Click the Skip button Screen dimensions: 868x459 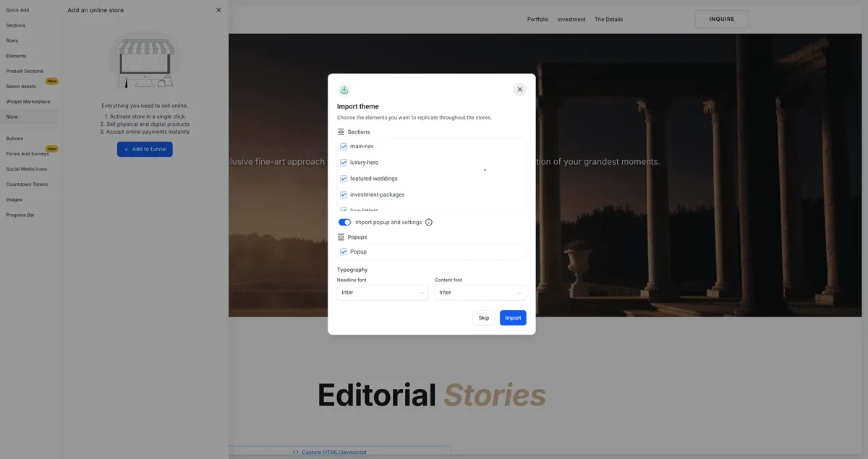pyautogui.click(x=484, y=318)
